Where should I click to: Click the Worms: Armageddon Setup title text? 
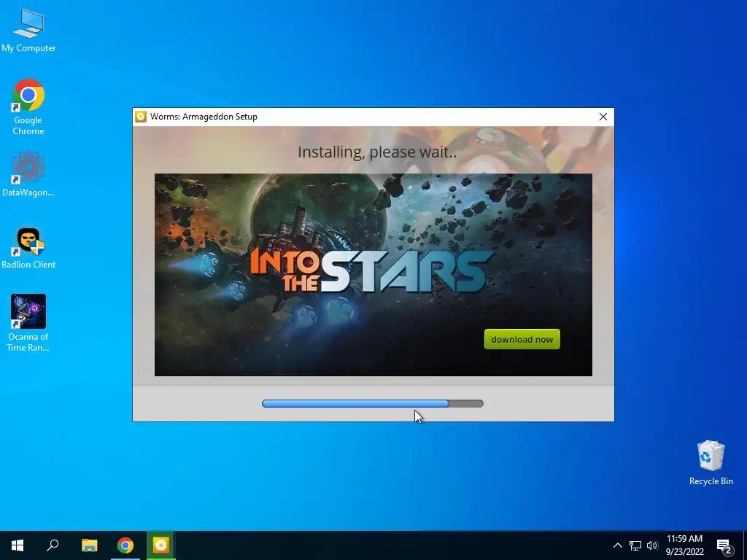pyautogui.click(x=204, y=117)
